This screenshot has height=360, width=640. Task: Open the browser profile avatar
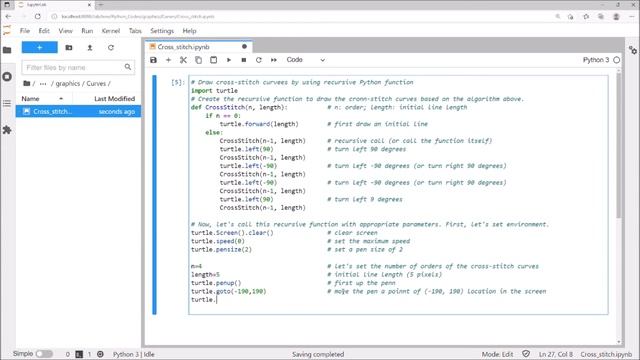pos(616,16)
